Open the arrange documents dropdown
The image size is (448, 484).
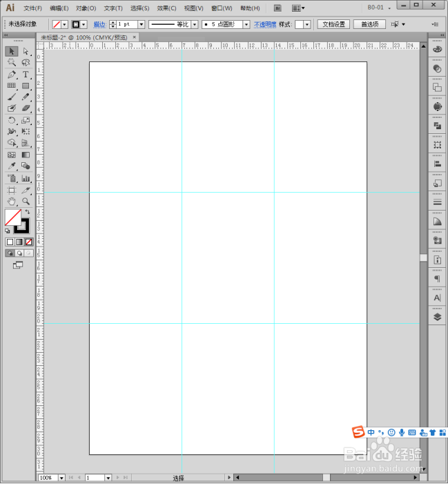pyautogui.click(x=298, y=8)
